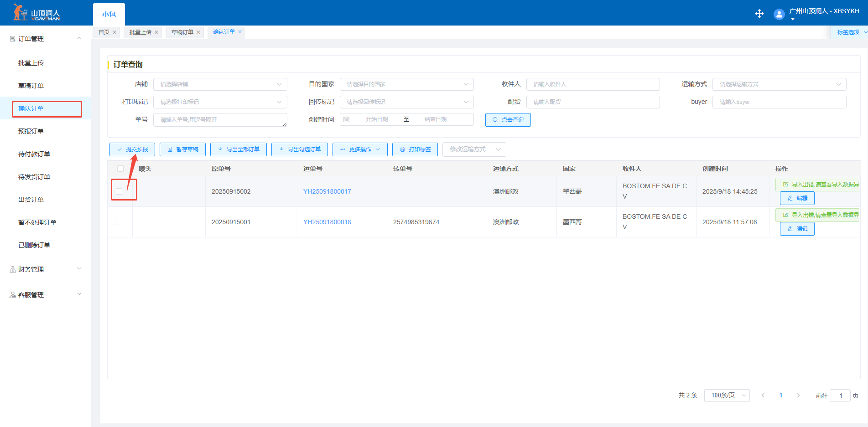
Task: Open the 100条/页 page size dropdown
Action: [727, 396]
